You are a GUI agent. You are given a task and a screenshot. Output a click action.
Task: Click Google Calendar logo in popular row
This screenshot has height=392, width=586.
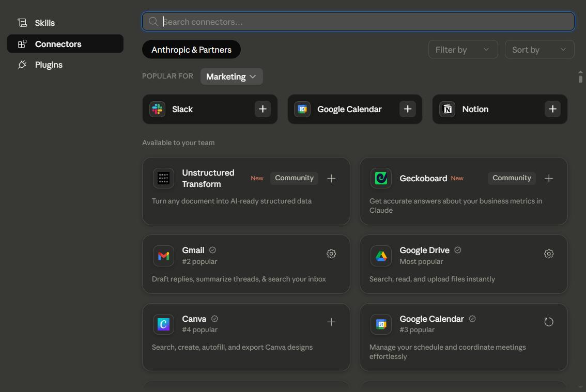pyautogui.click(x=302, y=109)
